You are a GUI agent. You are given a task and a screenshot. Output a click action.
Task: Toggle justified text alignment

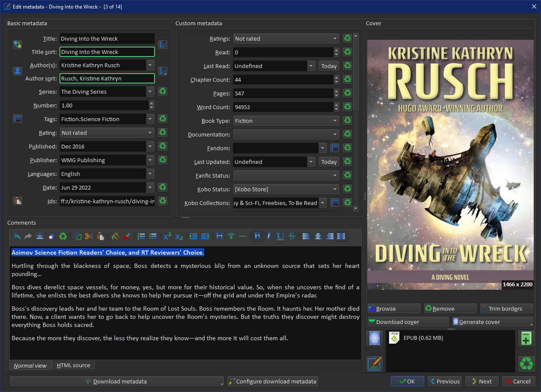(341, 236)
